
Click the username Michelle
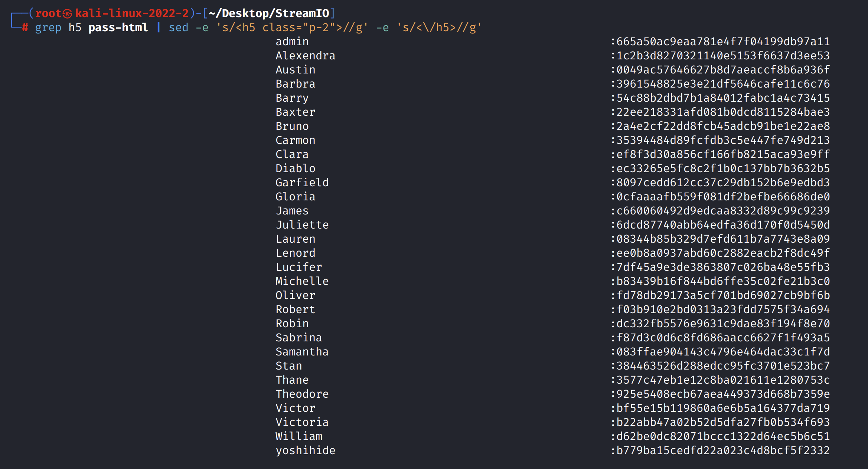(302, 281)
